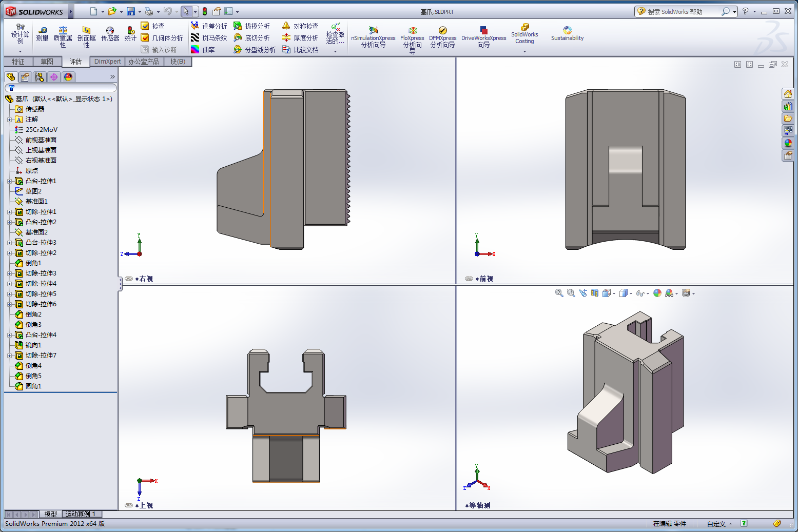The width and height of the screenshot is (798, 532).
Task: Open the Sustainability tool
Action: click(567, 34)
